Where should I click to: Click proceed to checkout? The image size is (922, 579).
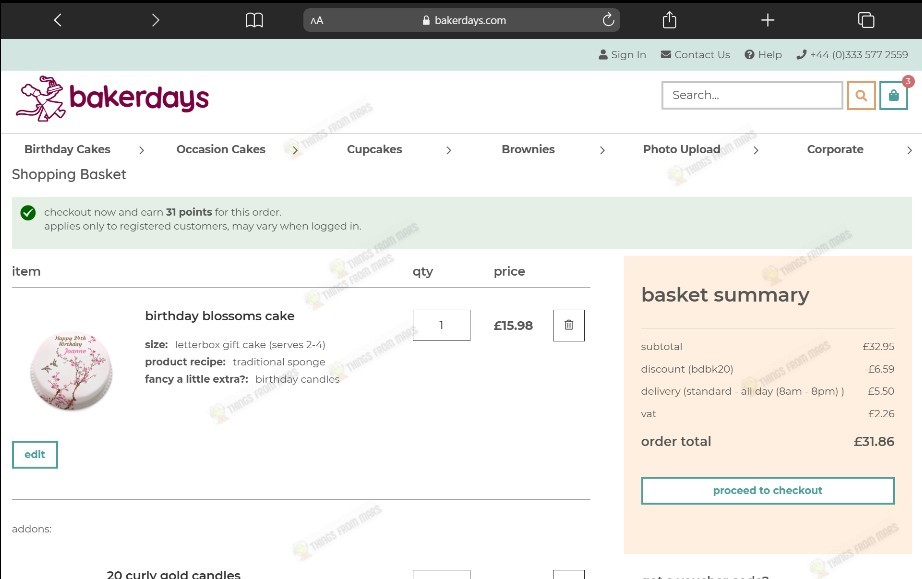767,490
